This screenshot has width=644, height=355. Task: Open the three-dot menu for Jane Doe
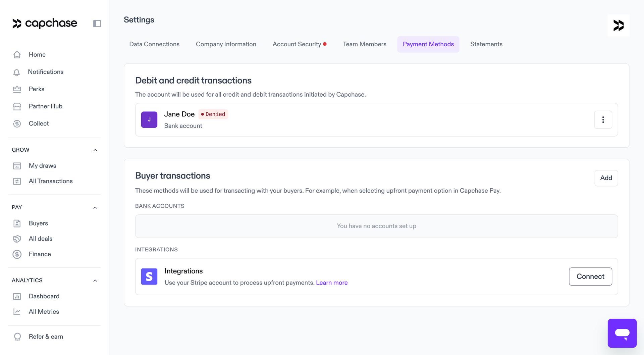(x=603, y=119)
